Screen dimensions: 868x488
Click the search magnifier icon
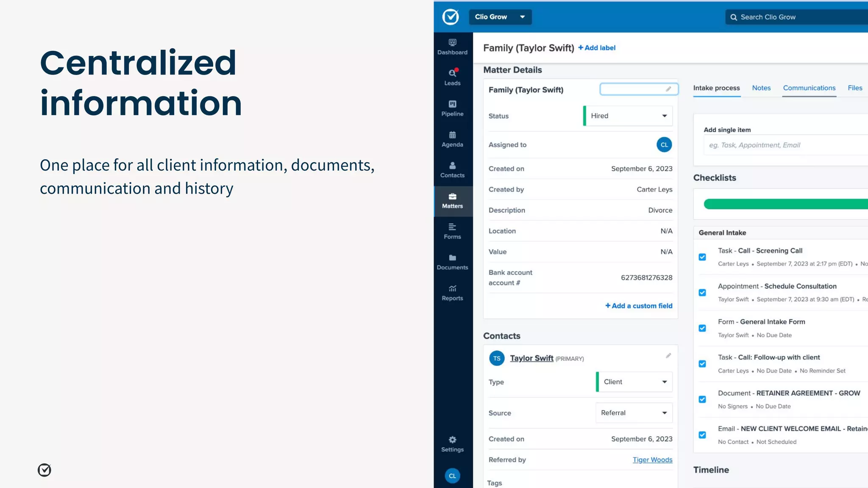point(734,17)
